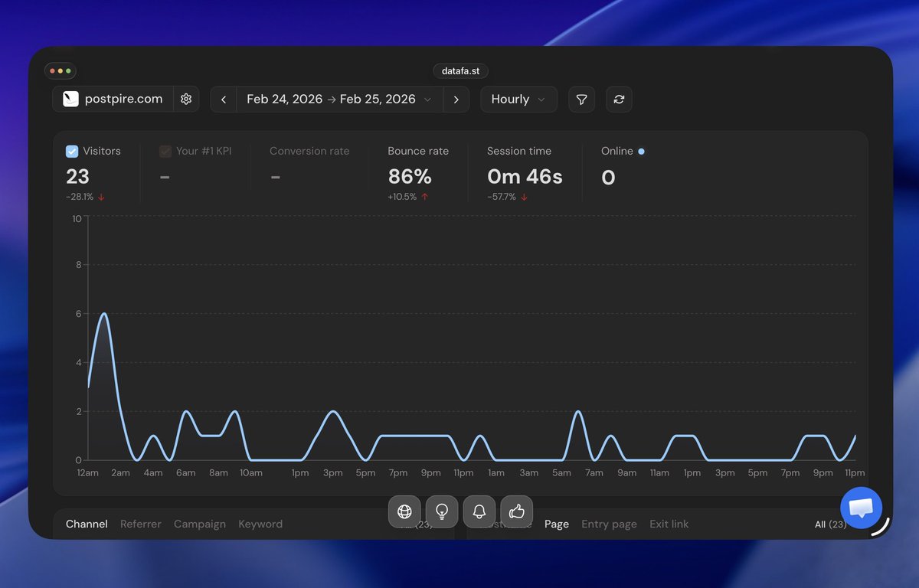Open the filter funnel icon
Image resolution: width=919 pixels, height=588 pixels.
(x=581, y=99)
